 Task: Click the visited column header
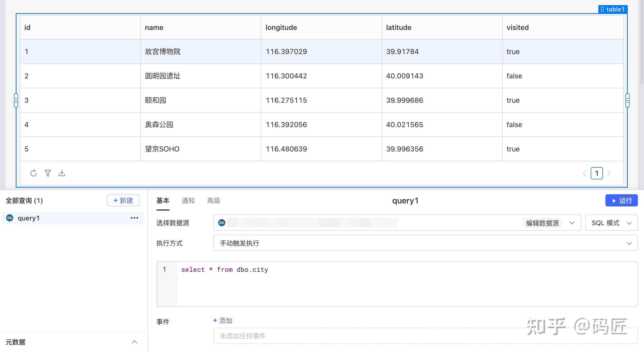(x=563, y=27)
